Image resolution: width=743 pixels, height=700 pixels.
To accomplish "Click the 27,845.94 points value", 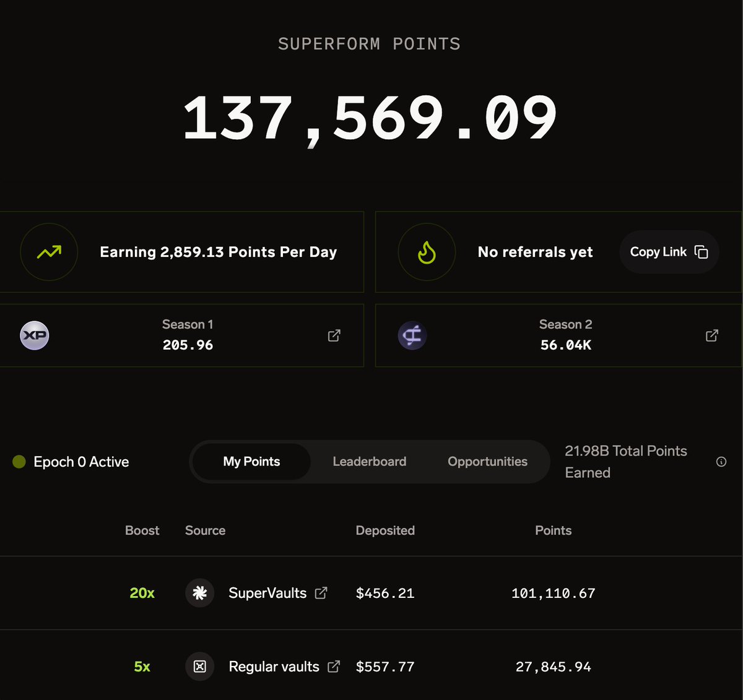I will (554, 667).
